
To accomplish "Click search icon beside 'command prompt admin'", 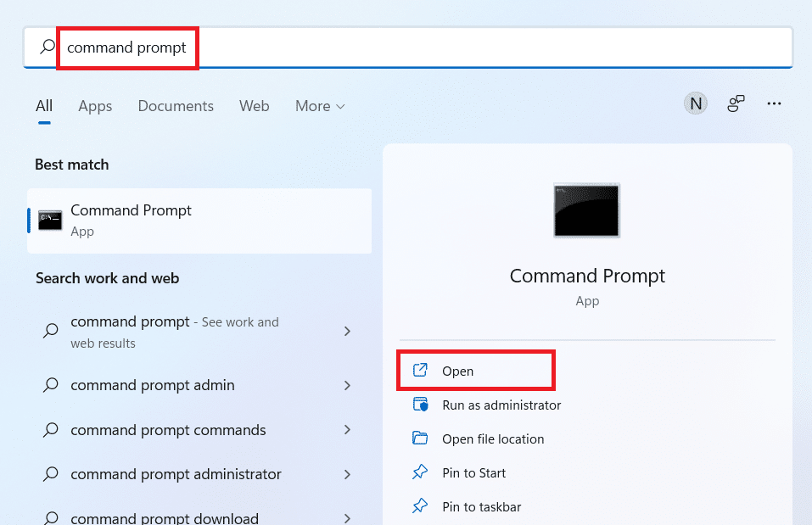I will coord(50,385).
